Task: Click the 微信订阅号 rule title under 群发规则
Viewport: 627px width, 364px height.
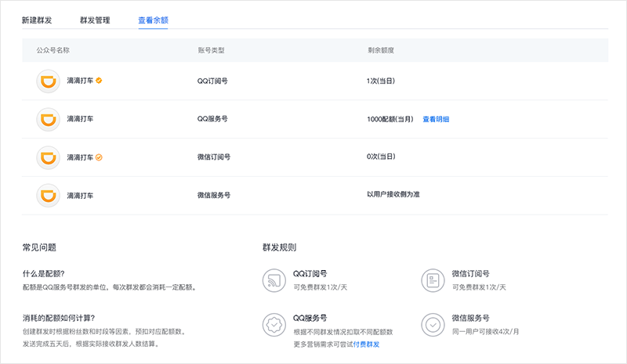Action: tap(471, 274)
